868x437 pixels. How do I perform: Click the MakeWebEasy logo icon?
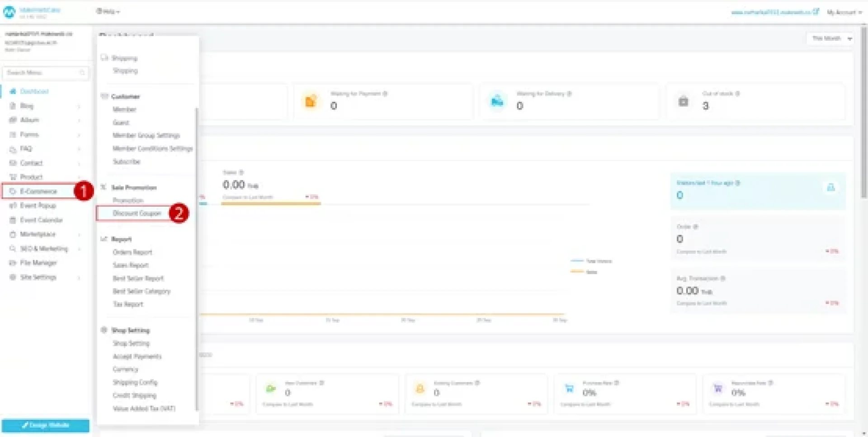point(9,12)
